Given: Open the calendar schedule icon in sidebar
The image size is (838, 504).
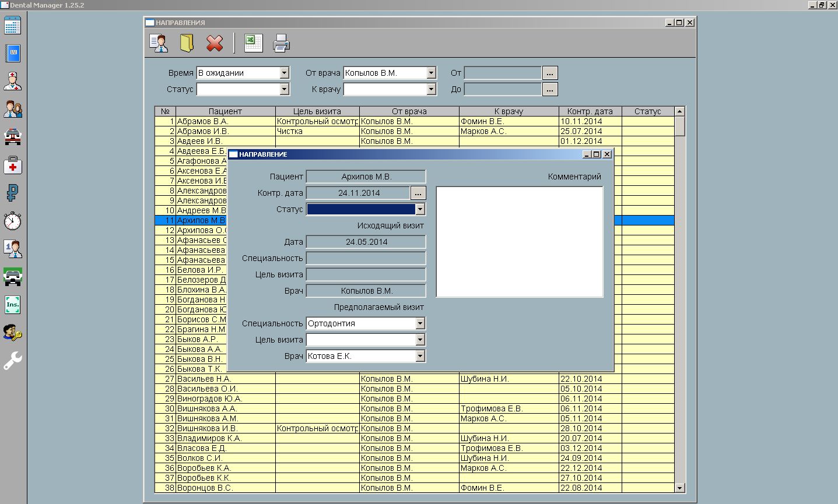Looking at the screenshot, I should tap(12, 26).
